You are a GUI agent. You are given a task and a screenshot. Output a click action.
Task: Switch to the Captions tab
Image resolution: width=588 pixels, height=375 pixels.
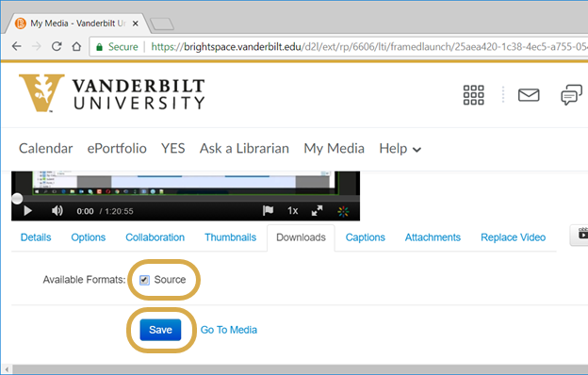[366, 237]
